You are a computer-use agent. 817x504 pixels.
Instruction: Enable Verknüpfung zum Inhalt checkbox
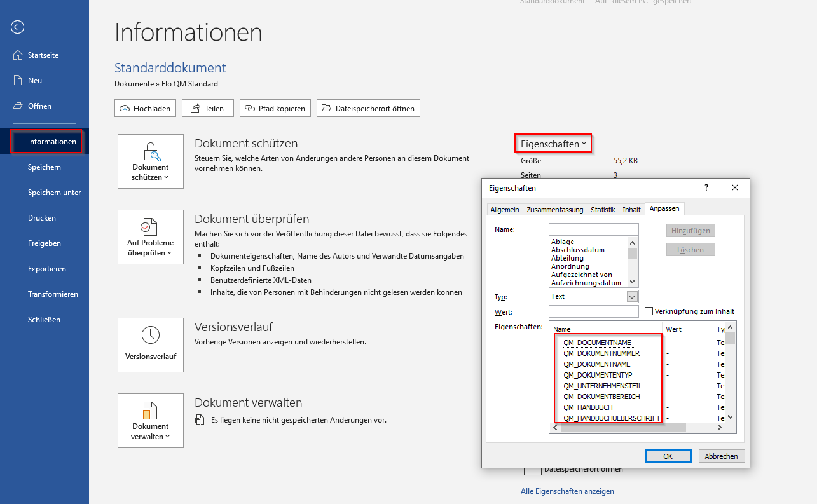[649, 311]
